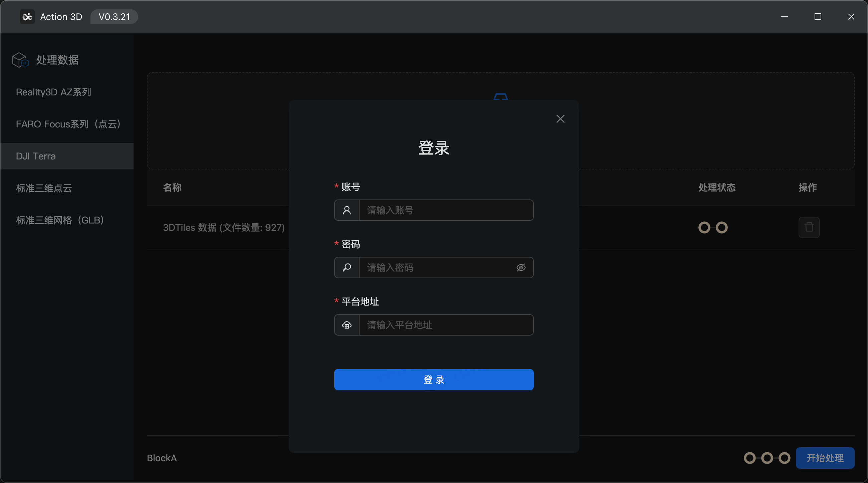868x483 pixels.
Task: Click the 开始处理 start processing button
Action: [x=825, y=458]
